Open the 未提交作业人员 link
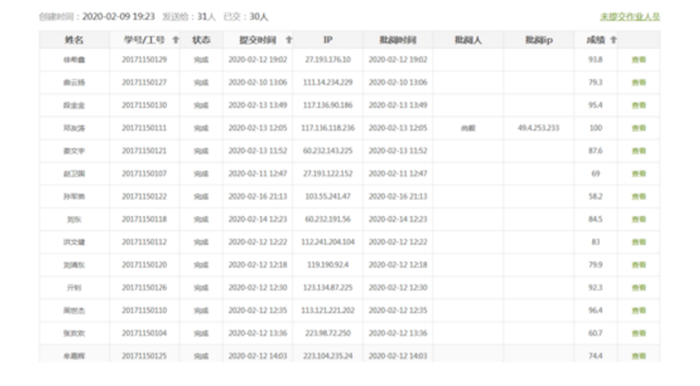 (630, 17)
